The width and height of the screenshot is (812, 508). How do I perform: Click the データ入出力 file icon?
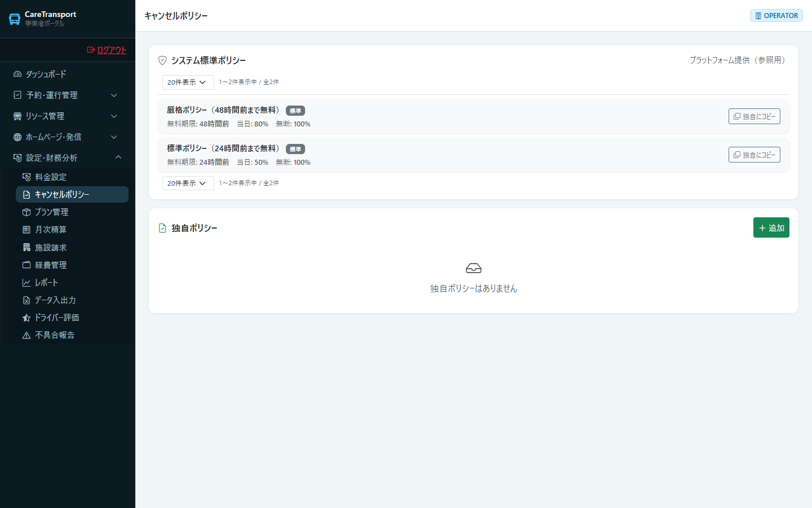tap(27, 300)
